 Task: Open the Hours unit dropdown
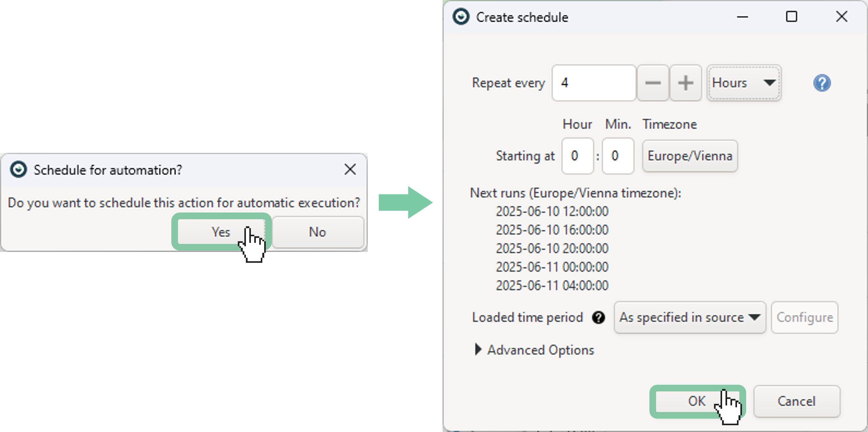point(744,83)
